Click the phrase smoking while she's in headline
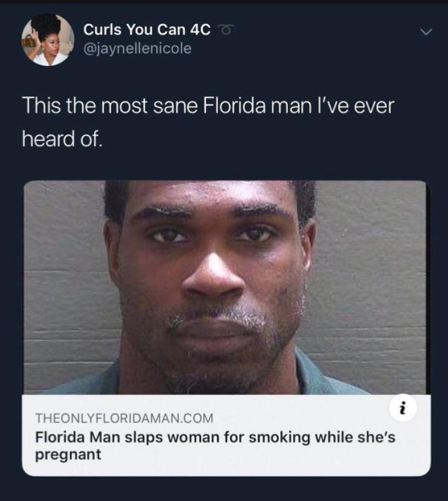Image resolution: width=448 pixels, height=501 pixels. pos(322,438)
